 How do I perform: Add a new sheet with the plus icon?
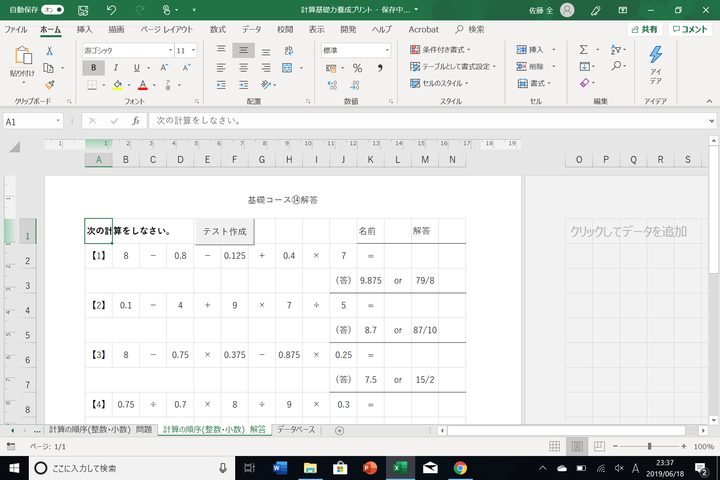coord(339,430)
